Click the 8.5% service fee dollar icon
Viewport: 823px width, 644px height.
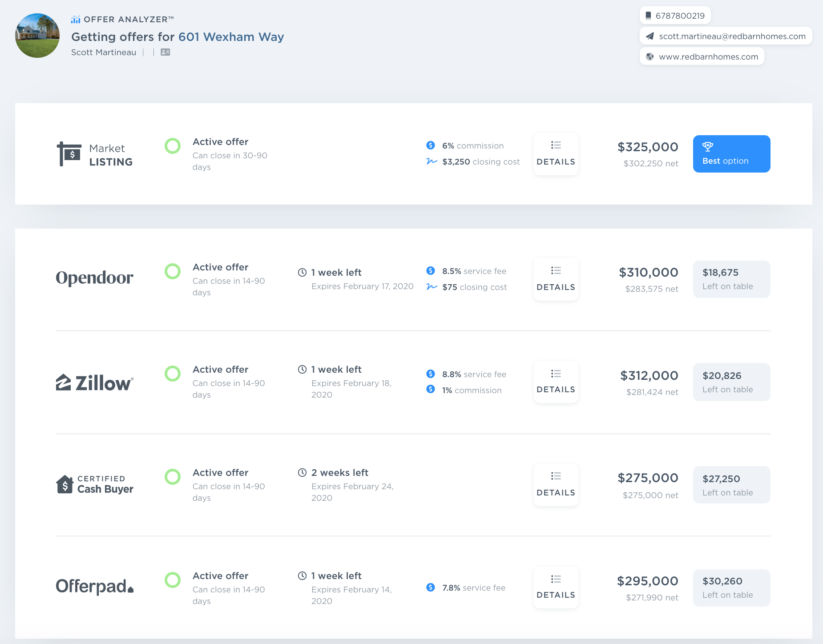(x=431, y=270)
